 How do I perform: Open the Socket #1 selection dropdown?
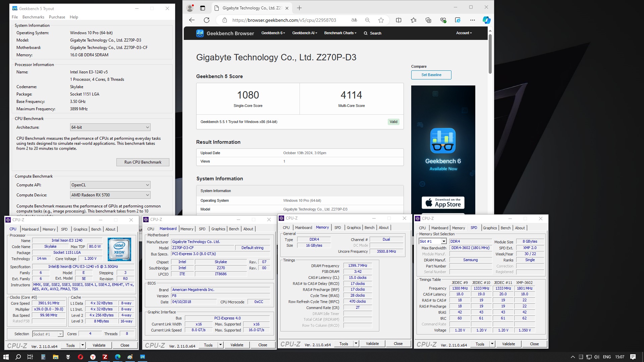pyautogui.click(x=48, y=334)
